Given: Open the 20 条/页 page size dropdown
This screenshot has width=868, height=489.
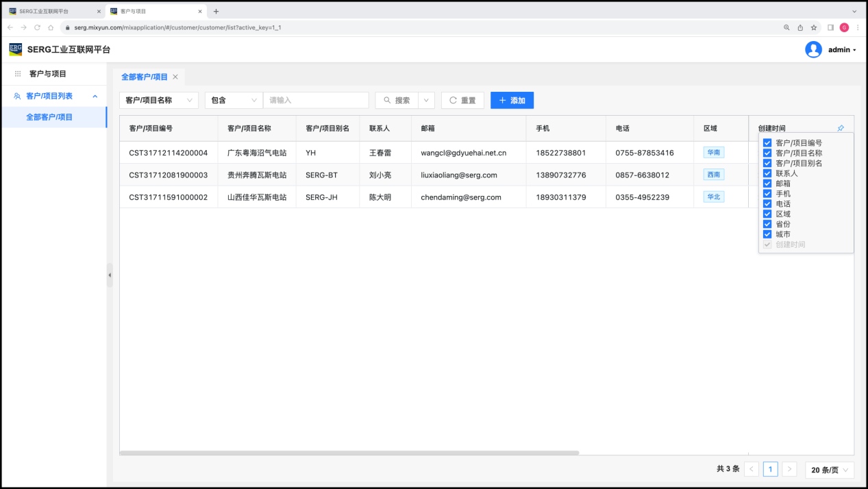Looking at the screenshot, I should 829,470.
